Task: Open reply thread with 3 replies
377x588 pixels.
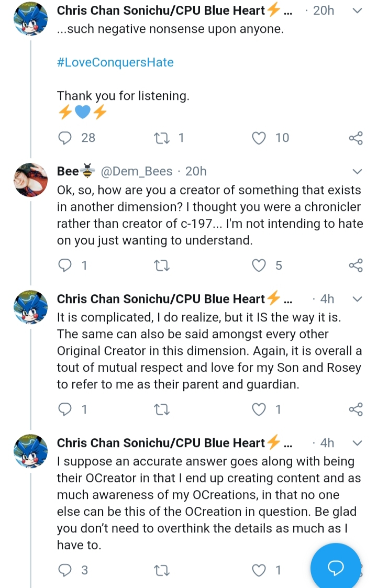Action: click(x=65, y=570)
